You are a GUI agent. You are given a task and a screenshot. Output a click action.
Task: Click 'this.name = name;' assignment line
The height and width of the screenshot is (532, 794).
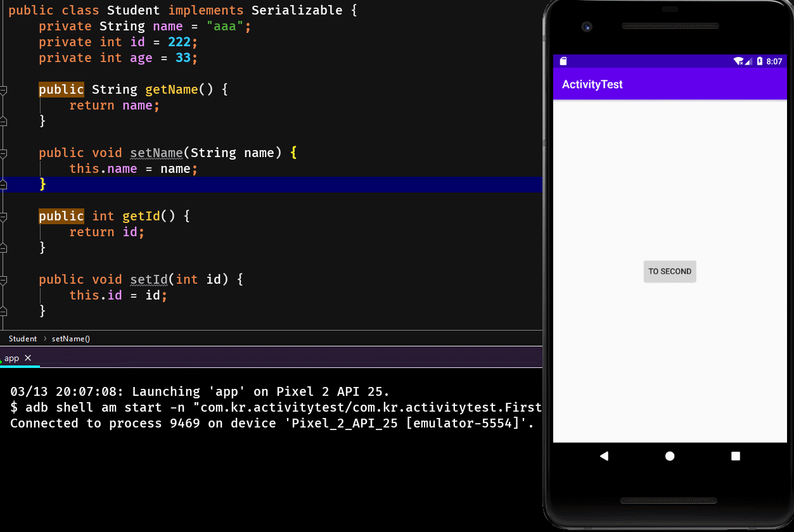coord(134,168)
